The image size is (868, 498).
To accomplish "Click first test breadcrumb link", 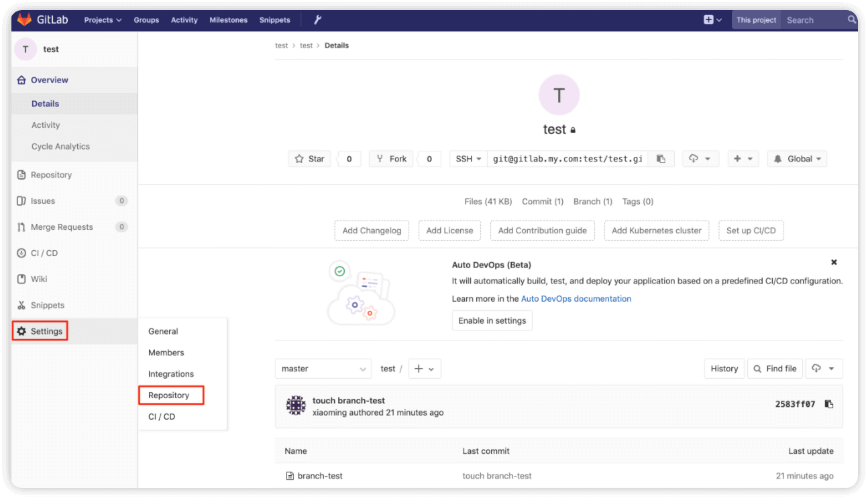I will (282, 46).
